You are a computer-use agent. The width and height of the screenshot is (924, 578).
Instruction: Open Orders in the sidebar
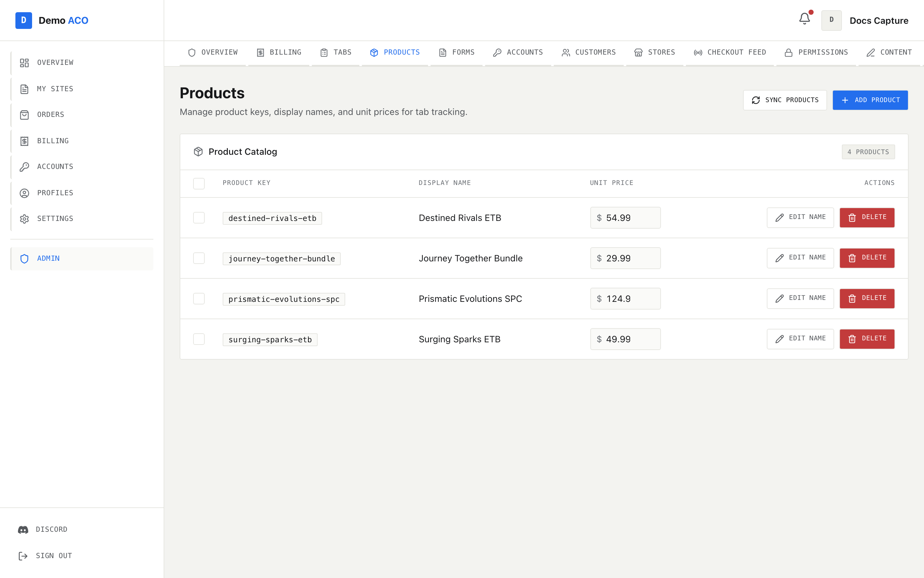pos(82,115)
